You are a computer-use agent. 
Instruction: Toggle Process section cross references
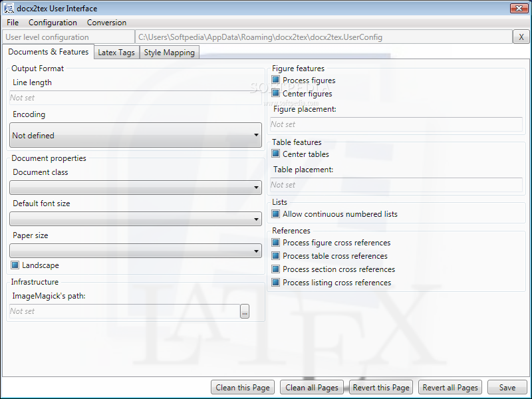[275, 269]
